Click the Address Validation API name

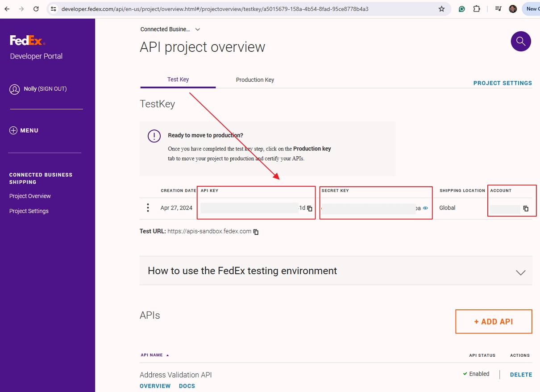[x=175, y=375]
